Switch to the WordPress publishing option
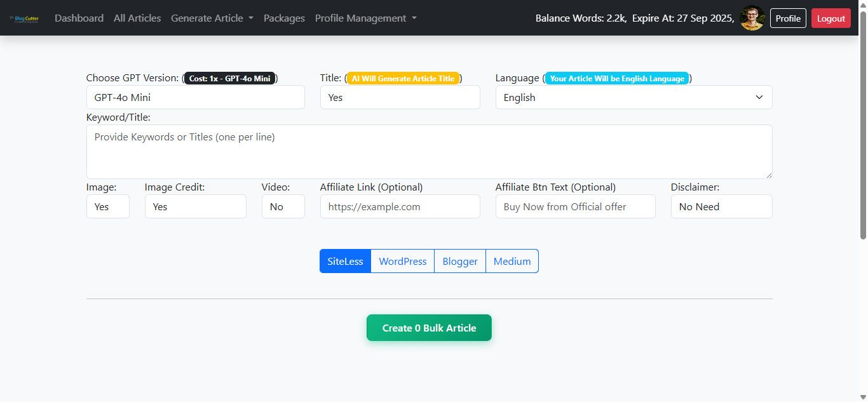This screenshot has height=402, width=868. point(402,261)
